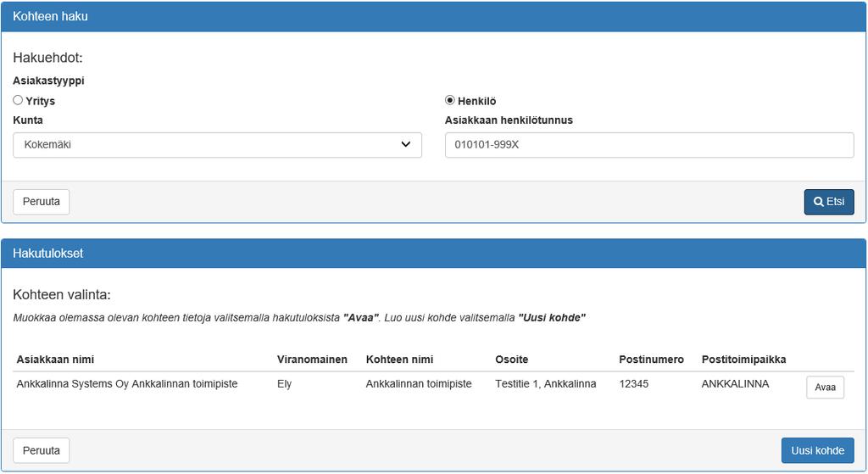This screenshot has height=474, width=868.
Task: Click the Peruuta button under Hakutulokset
Action: coord(41,451)
